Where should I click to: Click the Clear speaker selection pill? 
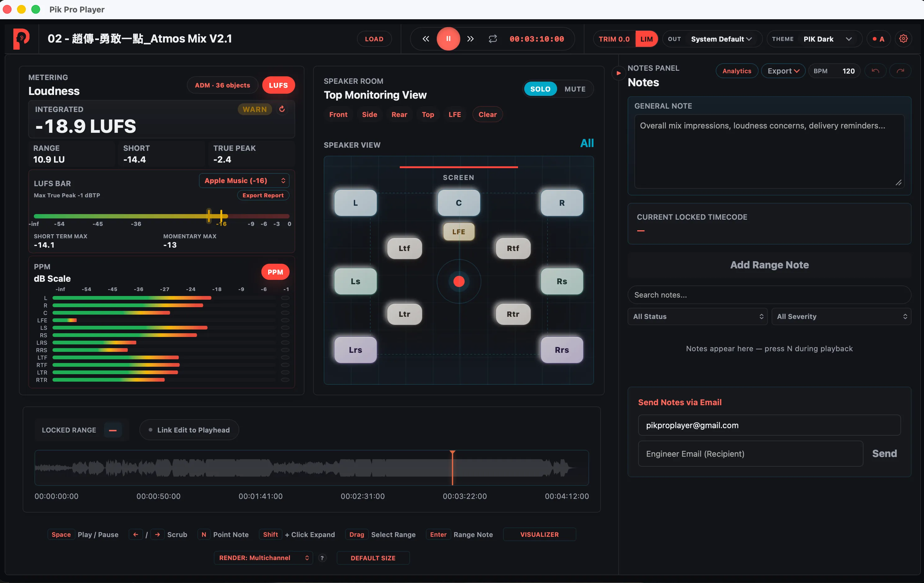click(487, 114)
